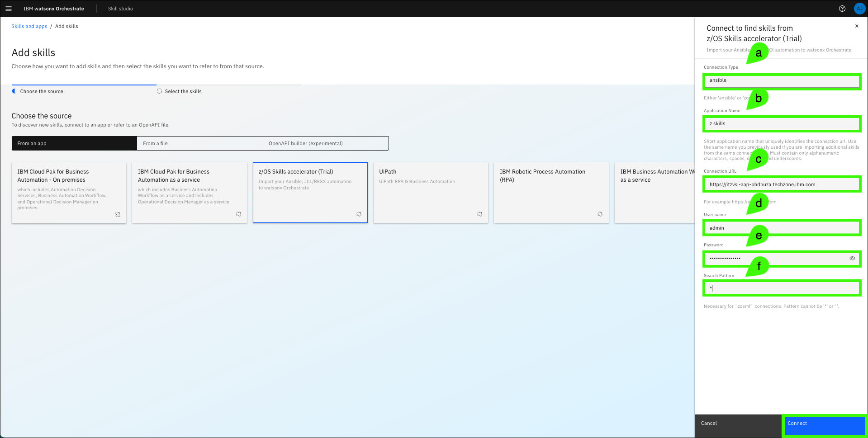The width and height of the screenshot is (868, 438).
Task: Click the Search Pattern input field
Action: (x=782, y=288)
